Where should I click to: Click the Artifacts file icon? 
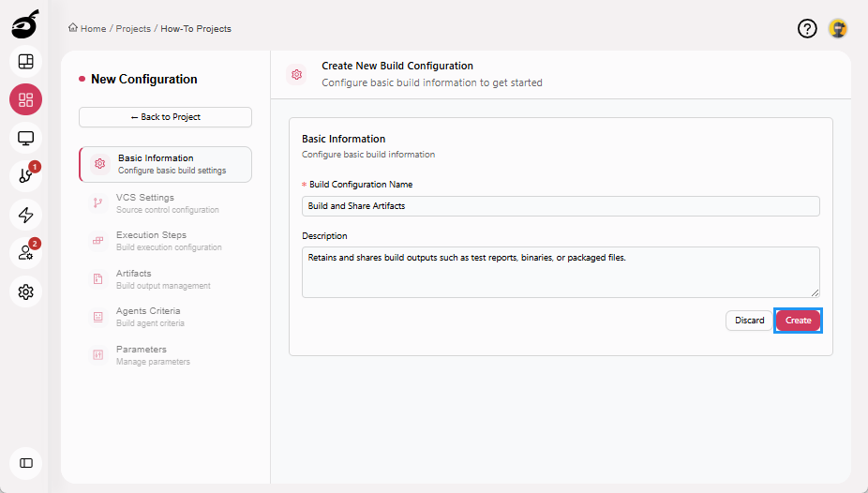pyautogui.click(x=98, y=279)
